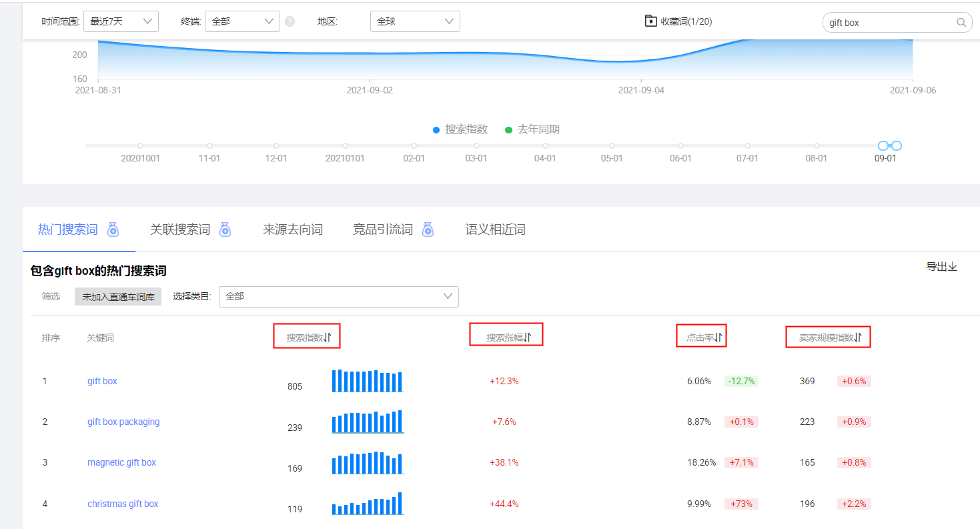Click timeline marker 20201001
The width and height of the screenshot is (980, 529).
pyautogui.click(x=140, y=145)
